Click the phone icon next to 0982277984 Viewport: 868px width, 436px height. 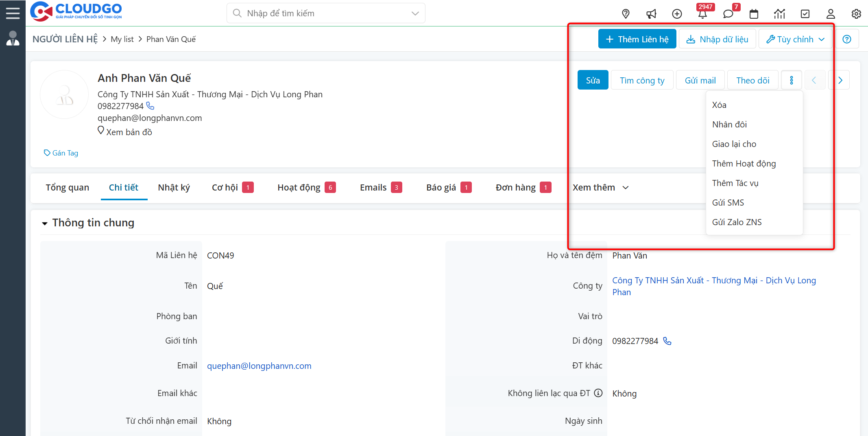click(x=150, y=105)
